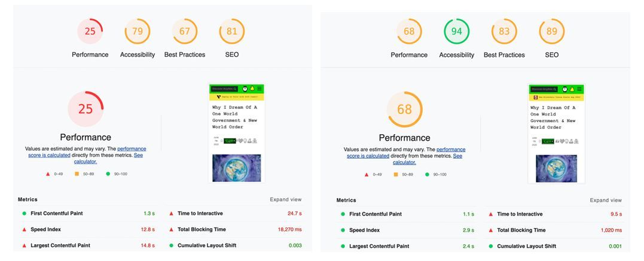Click the page screenshot thumbnail in left report

(237, 133)
